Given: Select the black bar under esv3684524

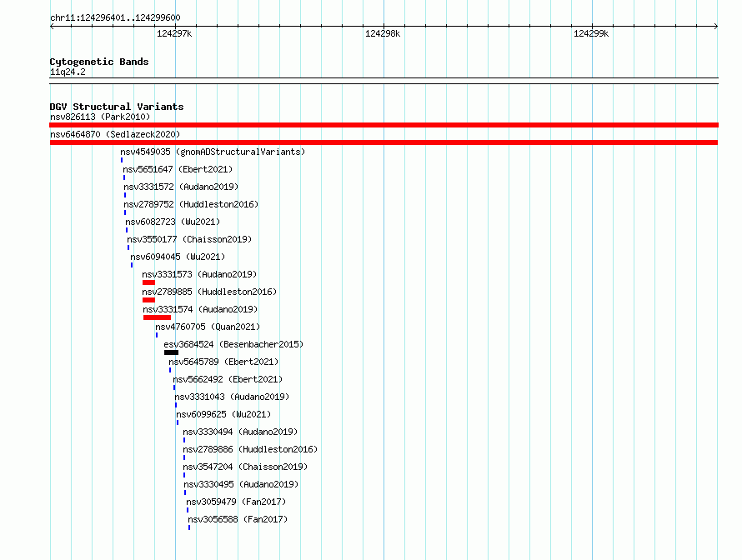Looking at the screenshot, I should tap(171, 352).
